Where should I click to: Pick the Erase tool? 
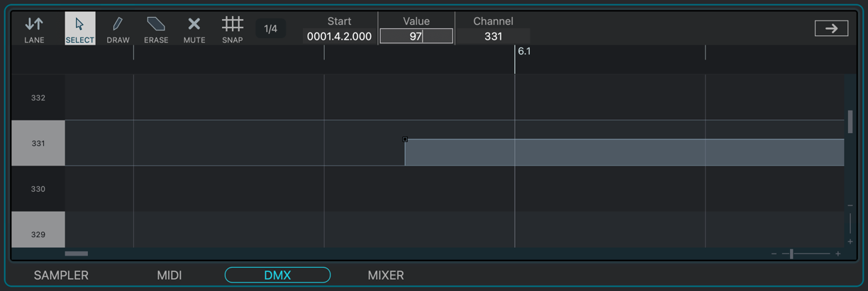(156, 29)
